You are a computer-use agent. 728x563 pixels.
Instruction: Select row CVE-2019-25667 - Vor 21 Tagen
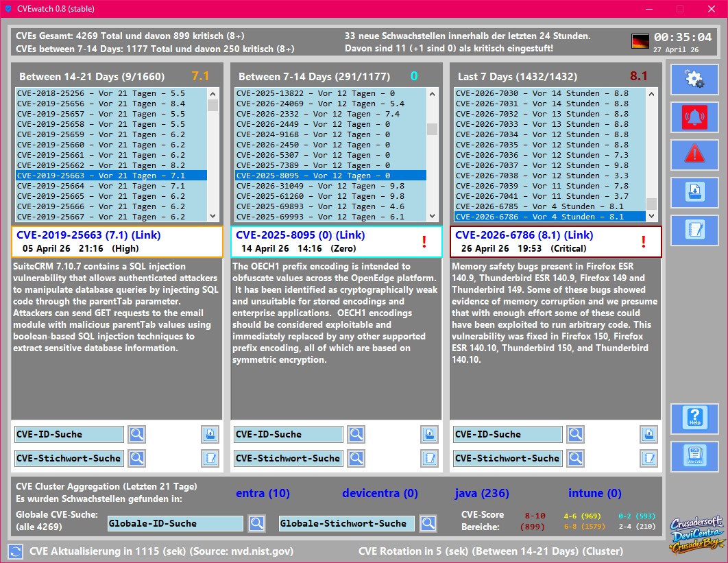[112, 217]
